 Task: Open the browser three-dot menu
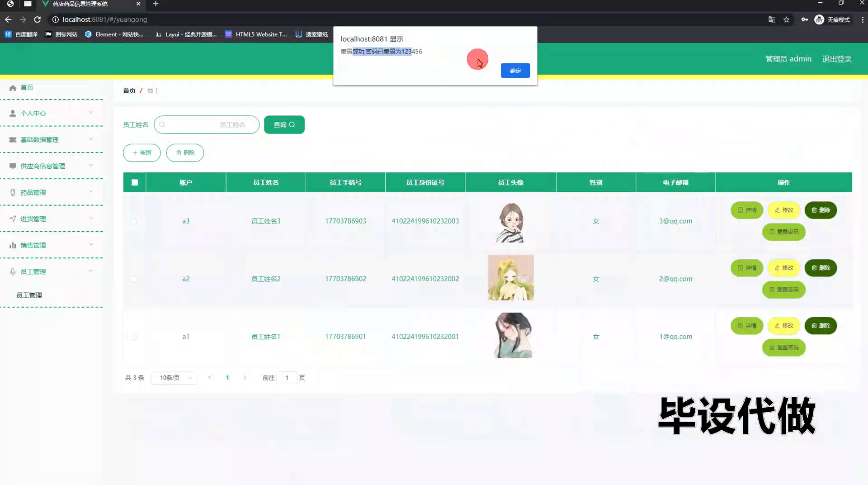862,19
